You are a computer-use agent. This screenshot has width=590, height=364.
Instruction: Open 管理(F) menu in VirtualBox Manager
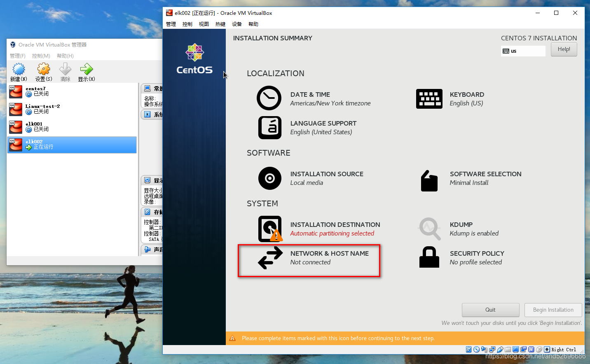18,56
